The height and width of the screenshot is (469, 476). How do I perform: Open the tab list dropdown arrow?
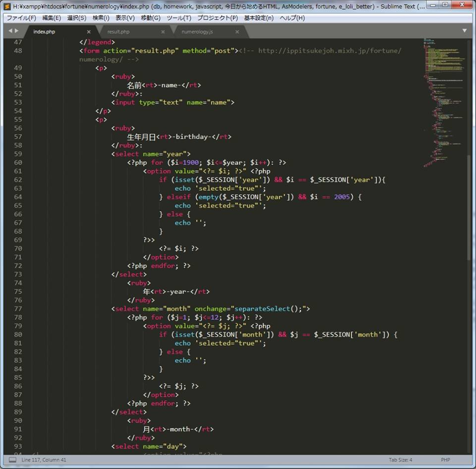click(x=464, y=30)
